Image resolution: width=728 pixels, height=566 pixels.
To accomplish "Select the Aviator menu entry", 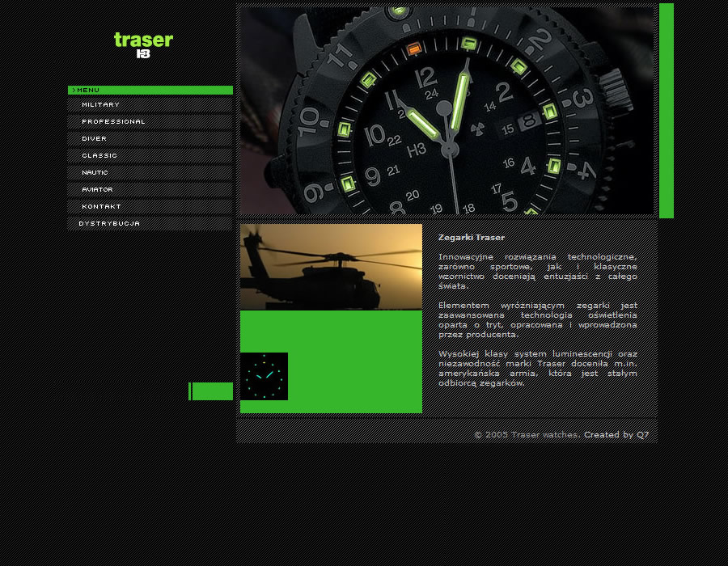I will click(150, 189).
